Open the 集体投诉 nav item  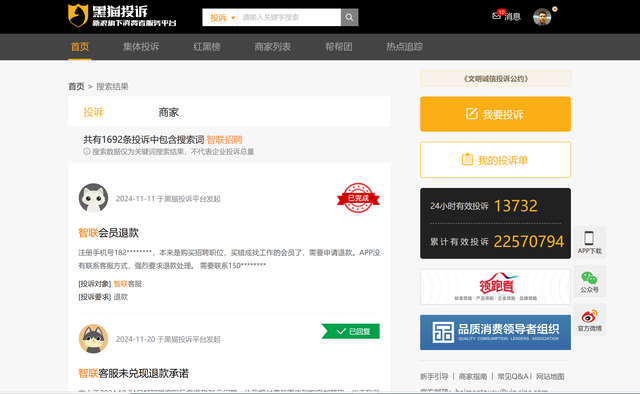pyautogui.click(x=141, y=47)
